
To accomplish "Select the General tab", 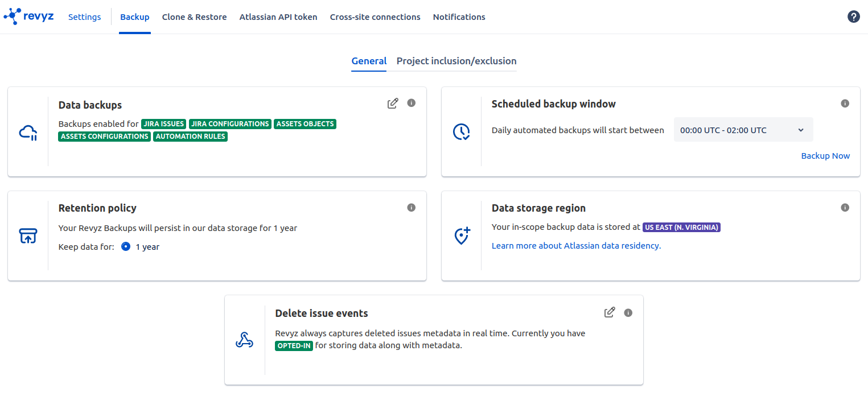I will tap(369, 61).
